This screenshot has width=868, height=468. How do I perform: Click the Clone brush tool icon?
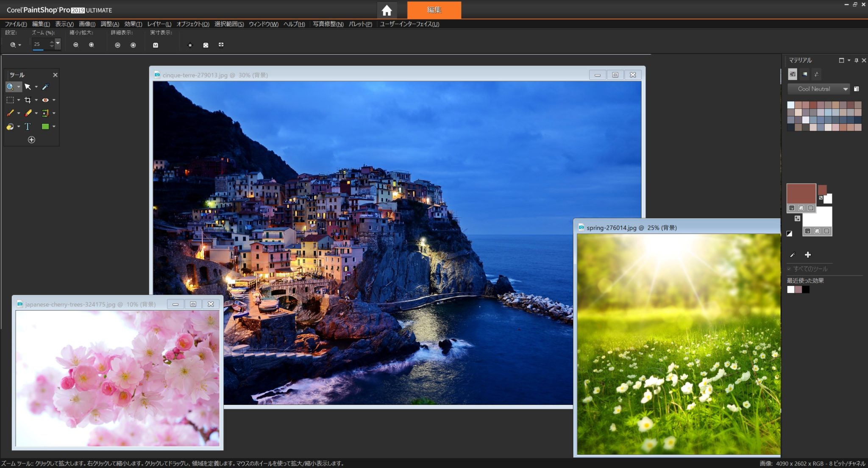point(45,113)
